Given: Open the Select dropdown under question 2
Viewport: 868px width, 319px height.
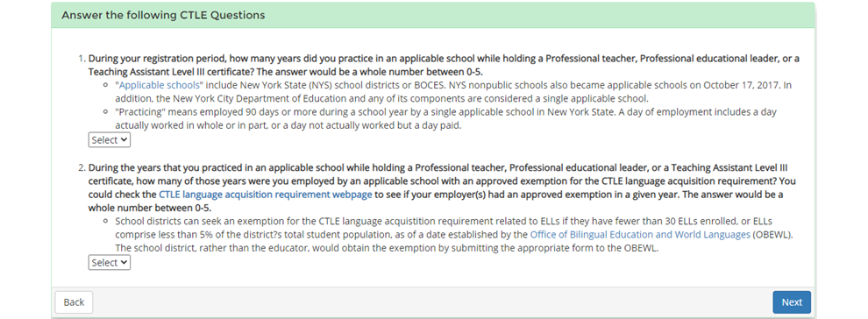Looking at the screenshot, I should (109, 263).
